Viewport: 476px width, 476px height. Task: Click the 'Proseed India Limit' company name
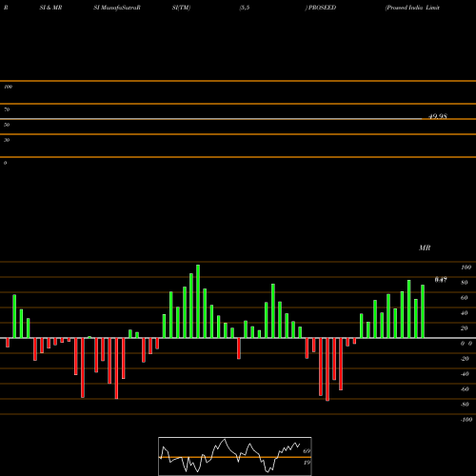[x=412, y=8]
